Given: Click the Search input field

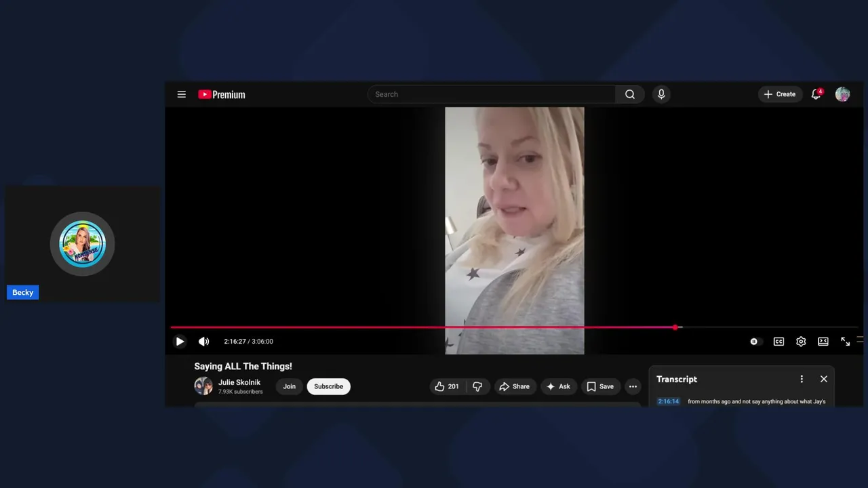Looking at the screenshot, I should tap(492, 94).
